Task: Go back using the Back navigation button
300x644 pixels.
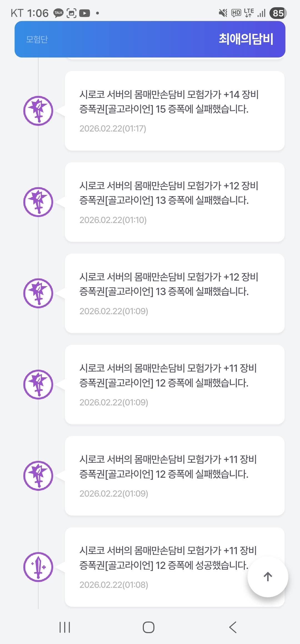Action: click(x=233, y=627)
